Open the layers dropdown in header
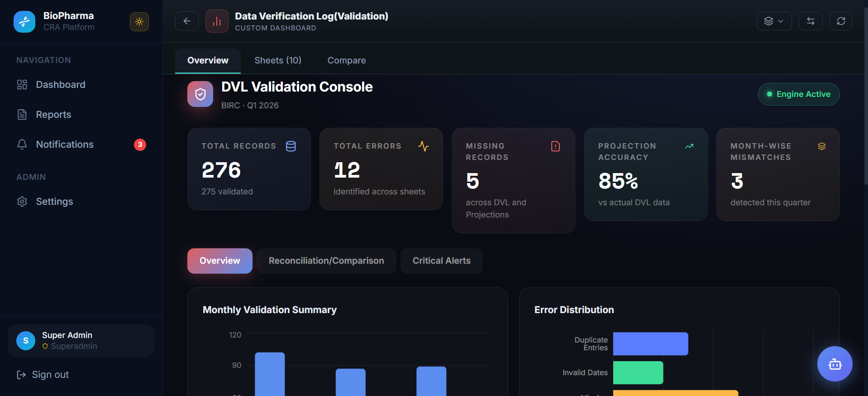The image size is (868, 396). [774, 21]
